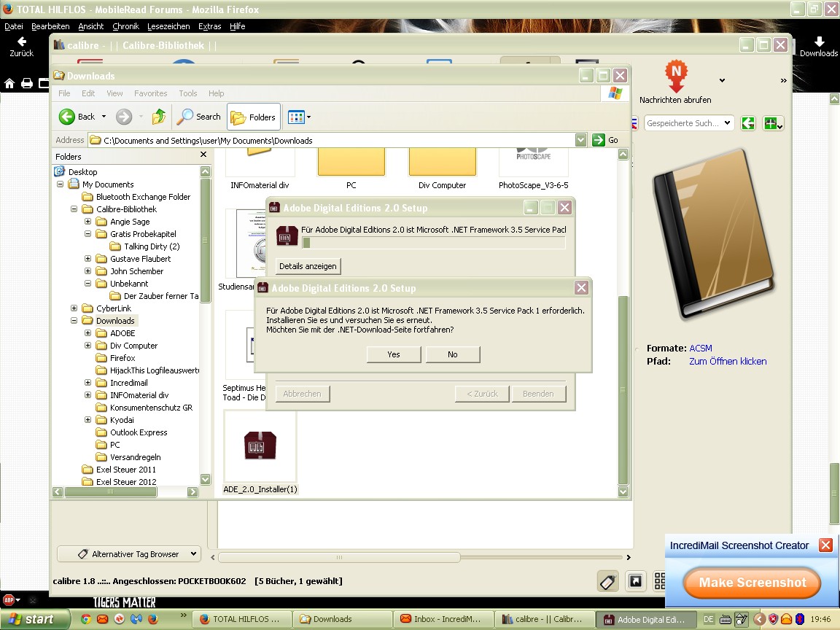Expand the ADOBE folder node
This screenshot has height=630, width=840.
pyautogui.click(x=87, y=332)
